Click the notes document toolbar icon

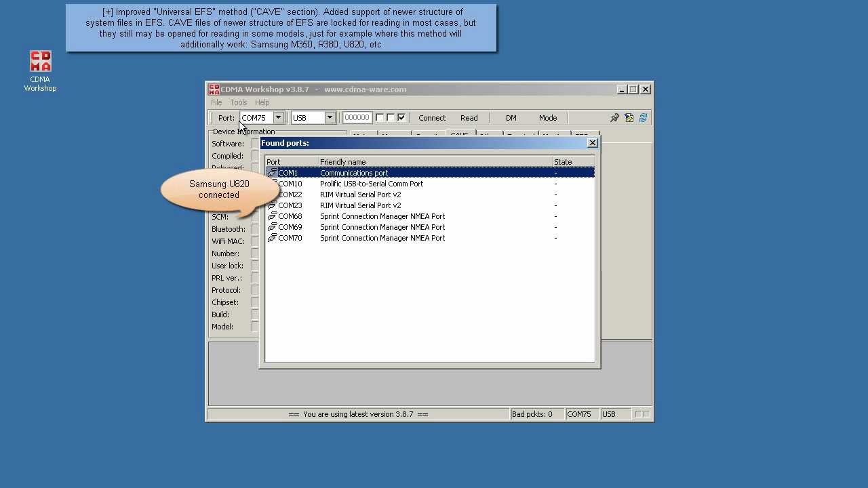coord(629,118)
